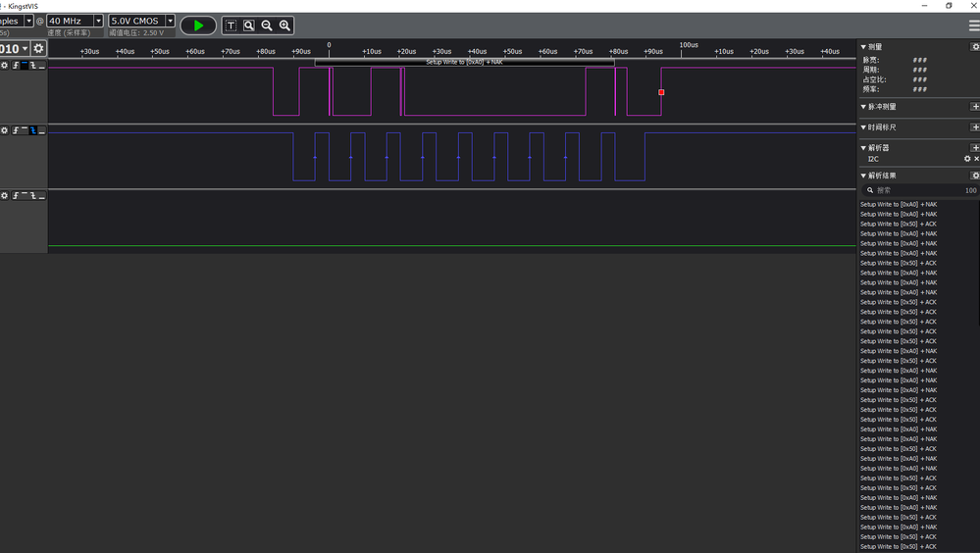Click the 0 marker on time ruler
The image size is (980, 553).
pos(329,45)
